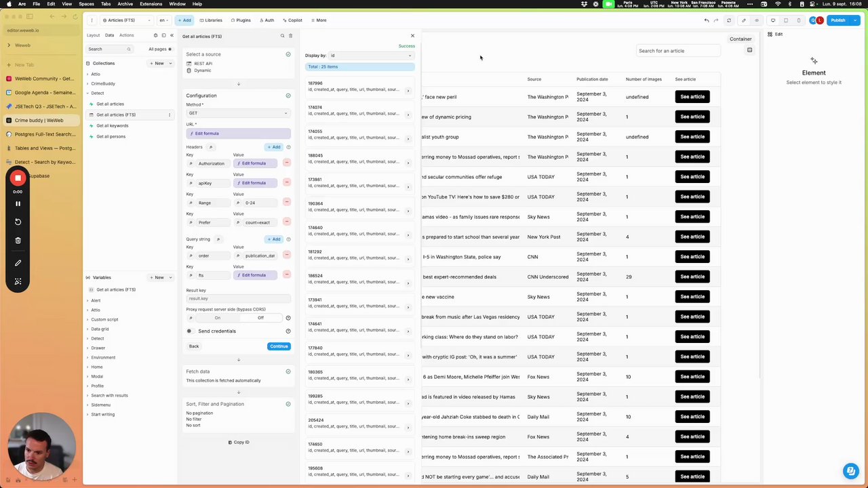Open the Articles (FTS) page selector
Image resolution: width=868 pixels, height=488 pixels.
[127, 20]
